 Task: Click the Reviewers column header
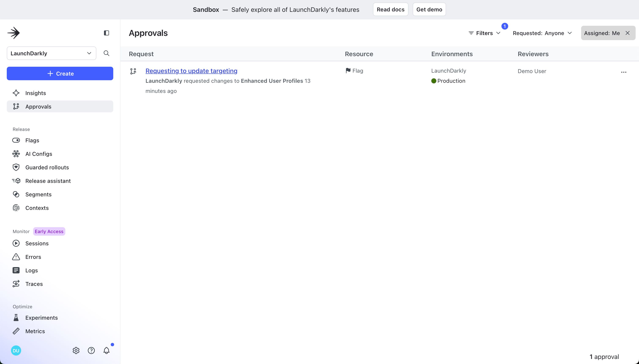click(x=533, y=54)
